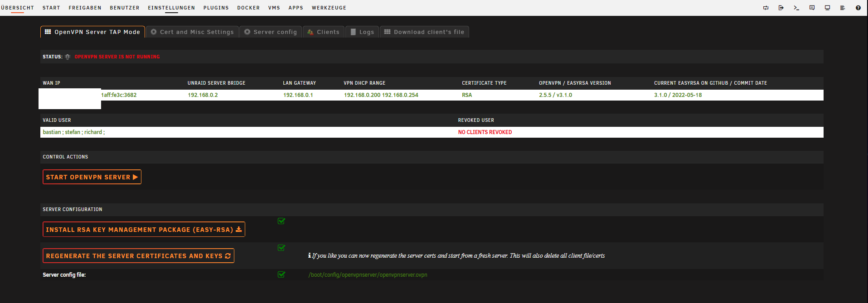This screenshot has height=303, width=868.
Task: Click Regenerate the Server Certificates and Keys
Action: 138,255
